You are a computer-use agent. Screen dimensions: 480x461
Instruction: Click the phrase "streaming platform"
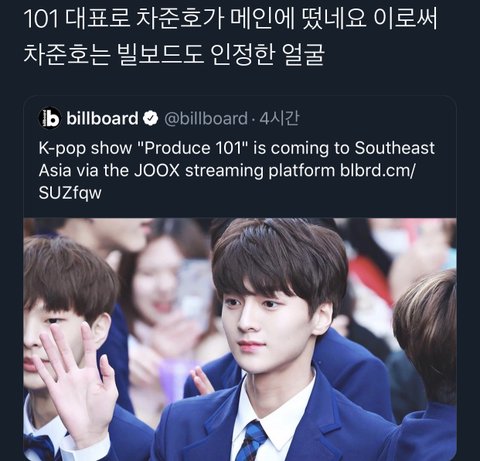click(x=260, y=171)
